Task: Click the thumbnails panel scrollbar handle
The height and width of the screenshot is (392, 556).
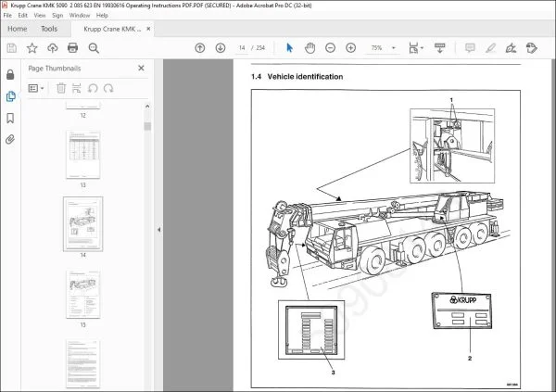Action: [147, 126]
